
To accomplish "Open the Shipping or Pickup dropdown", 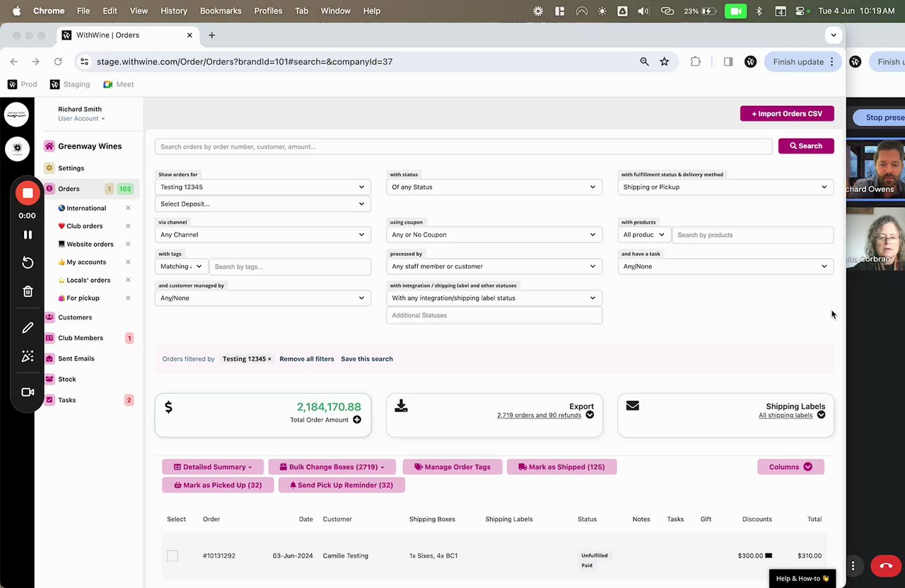I will (725, 187).
